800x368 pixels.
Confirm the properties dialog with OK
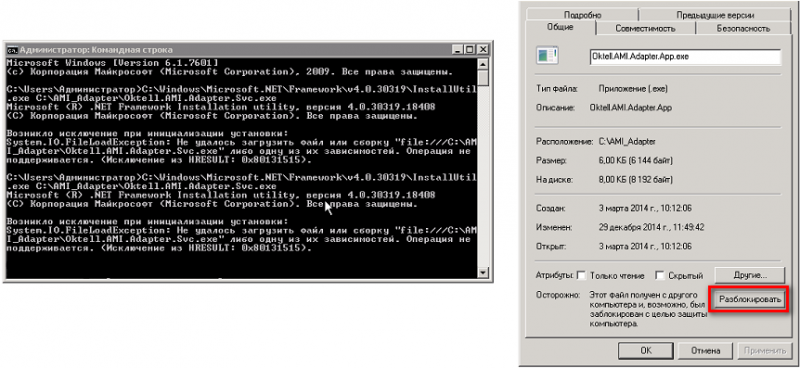click(646, 351)
